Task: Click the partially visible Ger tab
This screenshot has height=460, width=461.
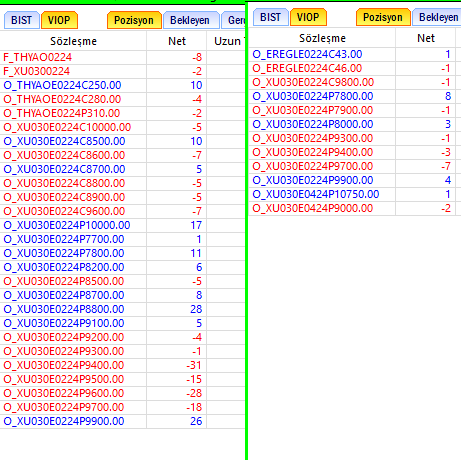Action: pyautogui.click(x=233, y=20)
